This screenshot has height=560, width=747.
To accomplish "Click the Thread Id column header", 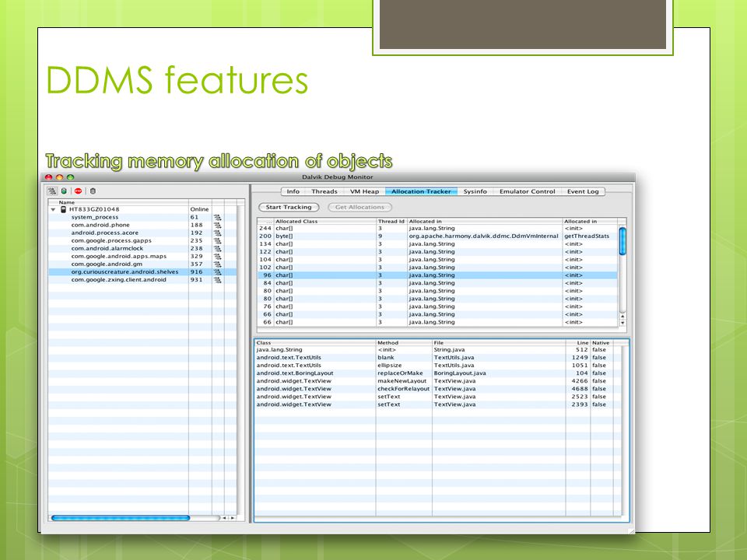I will (391, 222).
